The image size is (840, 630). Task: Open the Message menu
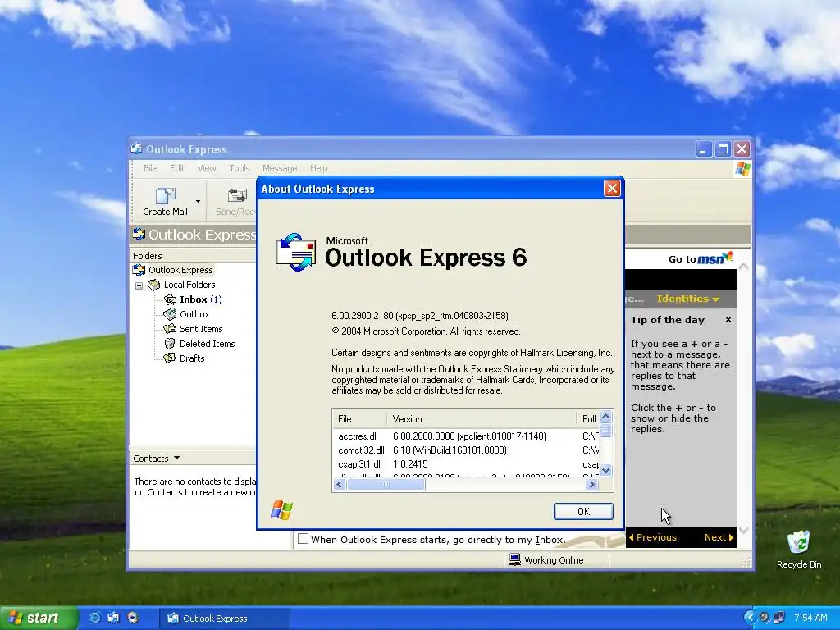(x=280, y=168)
